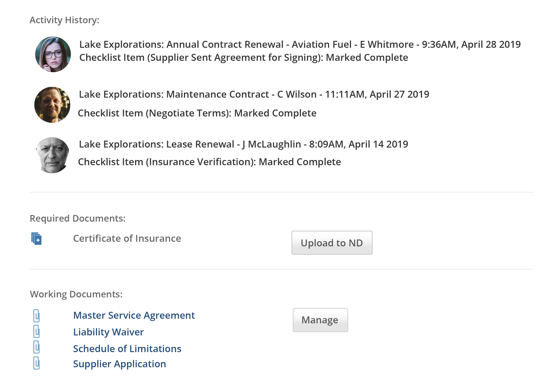Click paperclip icon beside Liability Waiver
The height and width of the screenshot is (392, 553).
point(36,331)
